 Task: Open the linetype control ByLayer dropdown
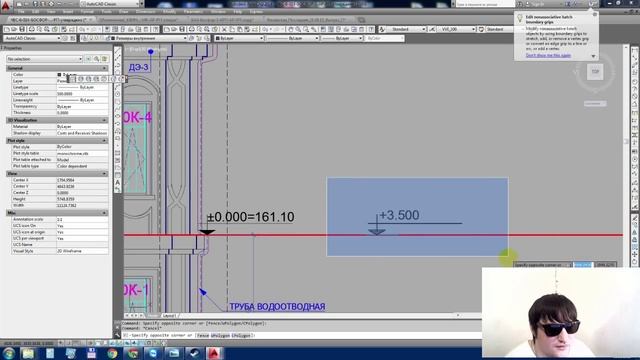[x=292, y=38]
